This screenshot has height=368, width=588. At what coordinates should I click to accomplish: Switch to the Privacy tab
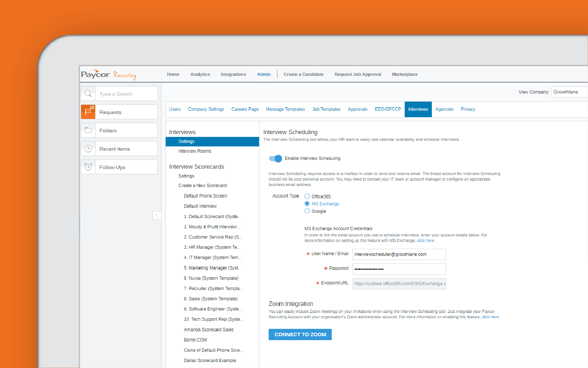click(x=468, y=109)
